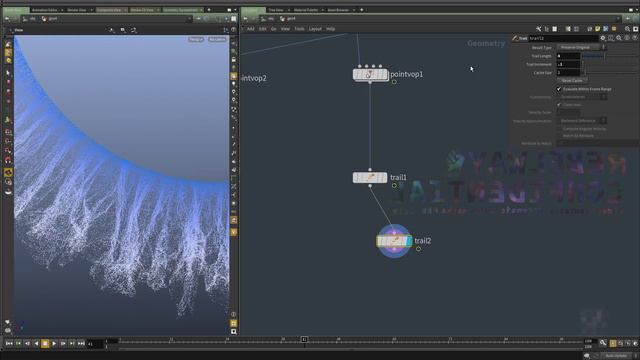The width and height of the screenshot is (640, 360).
Task: Click the Reset Cache button
Action: (572, 80)
